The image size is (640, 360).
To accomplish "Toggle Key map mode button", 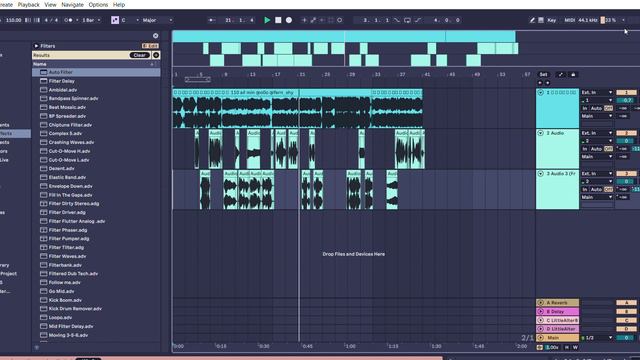I will 552,20.
